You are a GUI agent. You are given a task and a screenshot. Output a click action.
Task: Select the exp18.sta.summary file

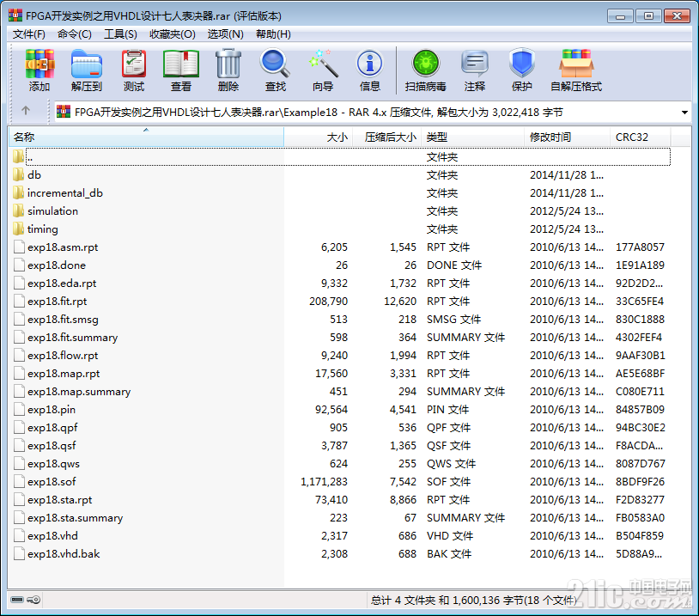[75, 518]
